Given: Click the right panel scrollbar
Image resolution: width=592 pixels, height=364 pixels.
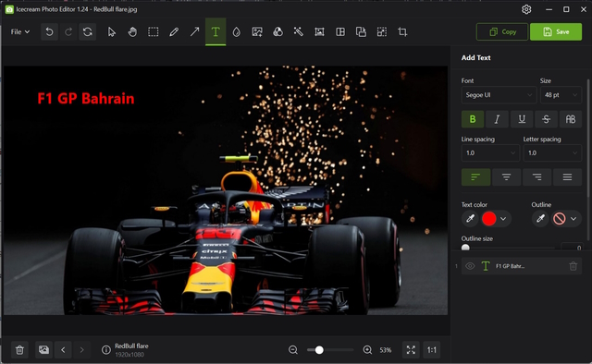Looking at the screenshot, I should click(x=588, y=159).
